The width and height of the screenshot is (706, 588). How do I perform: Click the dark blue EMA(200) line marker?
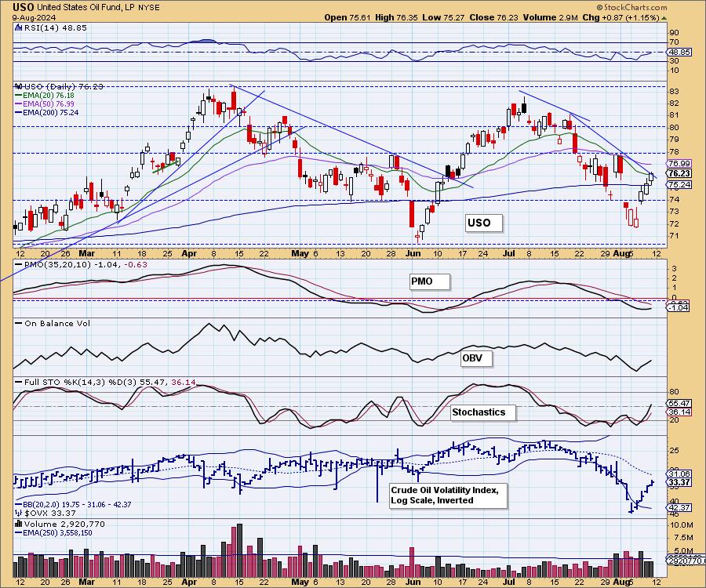pyautogui.click(x=19, y=112)
